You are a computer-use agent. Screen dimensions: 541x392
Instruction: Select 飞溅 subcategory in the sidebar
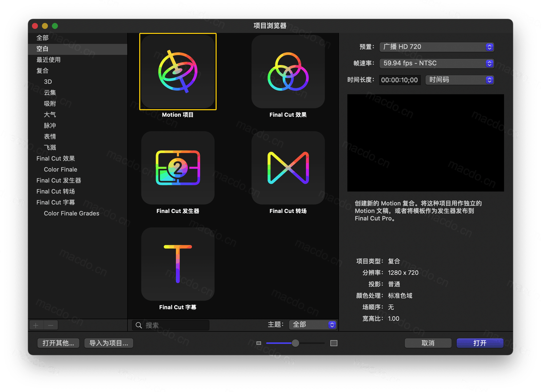(78, 148)
